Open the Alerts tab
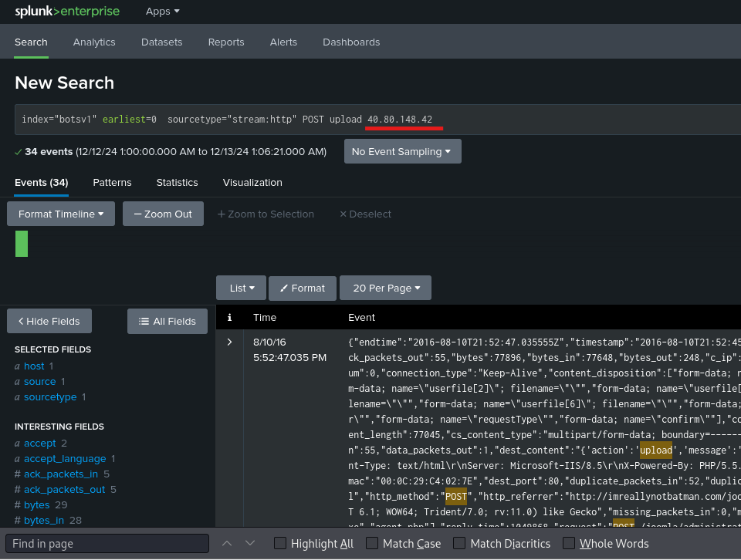Image resolution: width=741 pixels, height=560 pixels. [283, 42]
